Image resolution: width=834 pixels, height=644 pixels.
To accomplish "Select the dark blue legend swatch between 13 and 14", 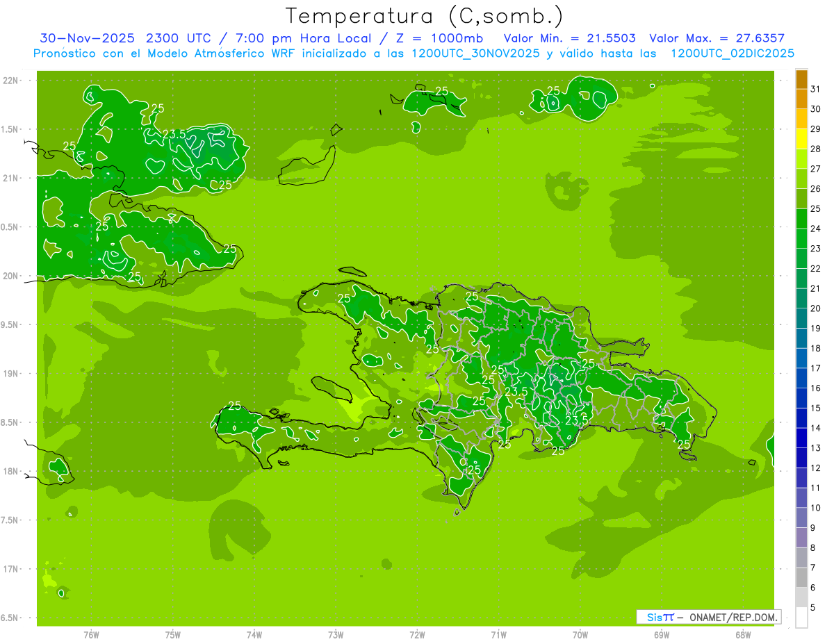I will point(801,438).
